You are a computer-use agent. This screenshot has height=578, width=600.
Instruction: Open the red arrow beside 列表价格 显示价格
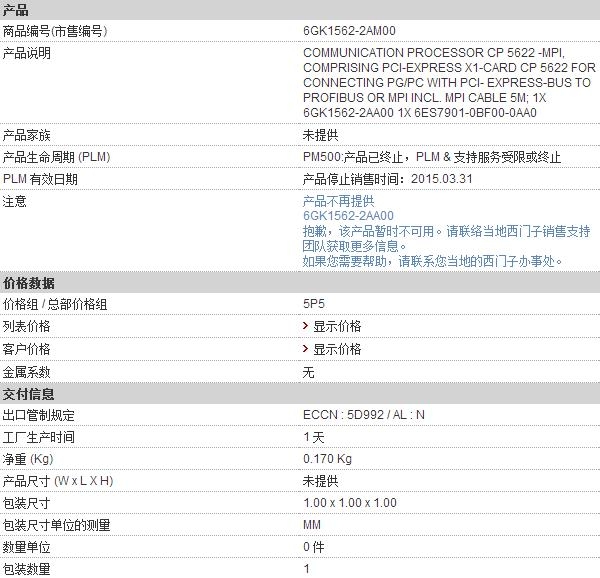pyautogui.click(x=305, y=326)
